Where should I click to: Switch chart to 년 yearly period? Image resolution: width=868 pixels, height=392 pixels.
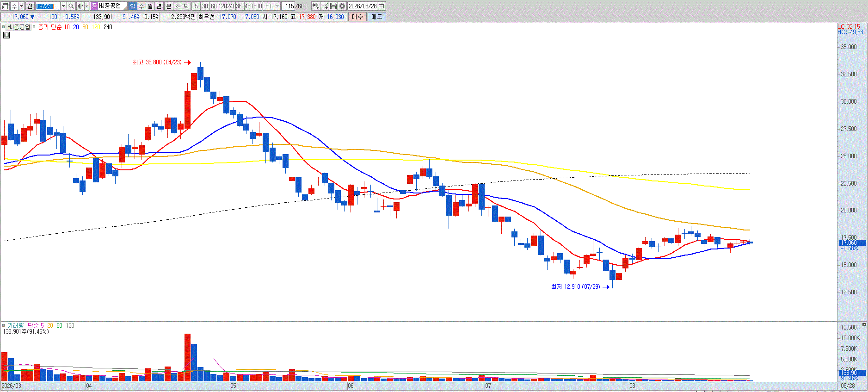[159, 6]
